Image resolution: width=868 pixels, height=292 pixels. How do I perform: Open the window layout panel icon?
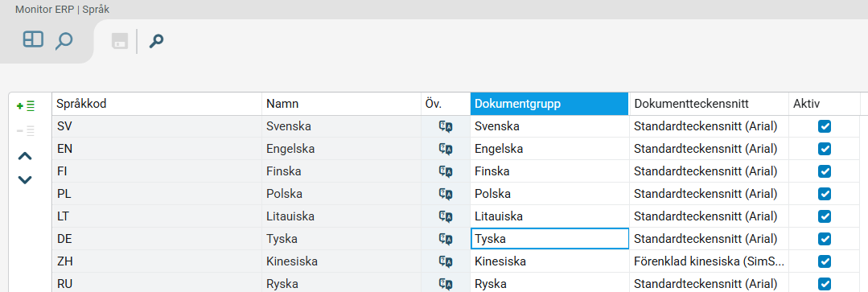tap(33, 40)
